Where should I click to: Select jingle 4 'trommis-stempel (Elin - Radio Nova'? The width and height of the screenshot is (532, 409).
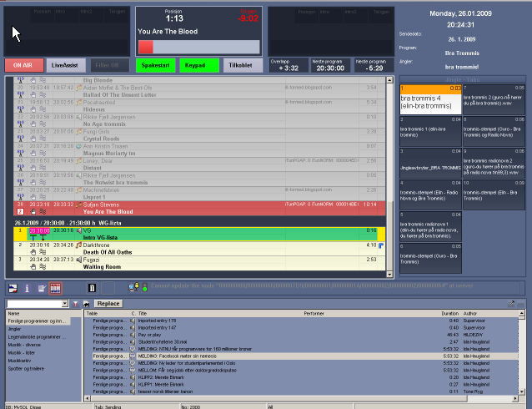pos(430,195)
